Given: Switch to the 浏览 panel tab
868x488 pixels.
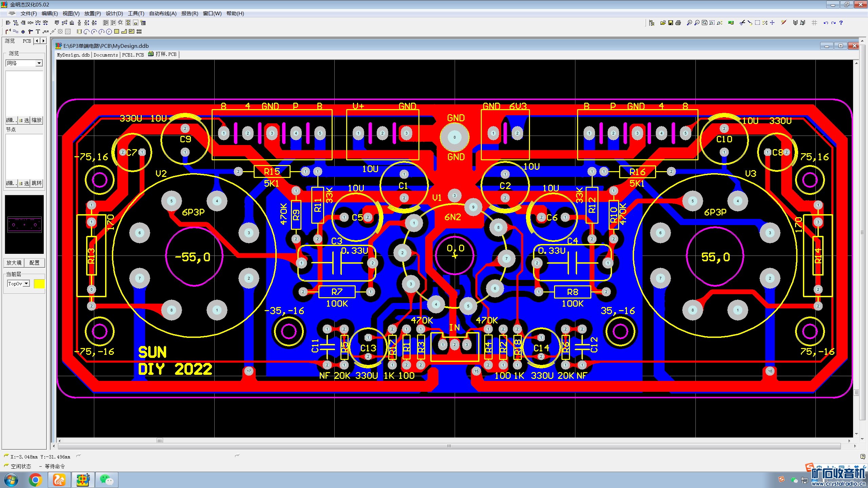Looking at the screenshot, I should pyautogui.click(x=10, y=41).
